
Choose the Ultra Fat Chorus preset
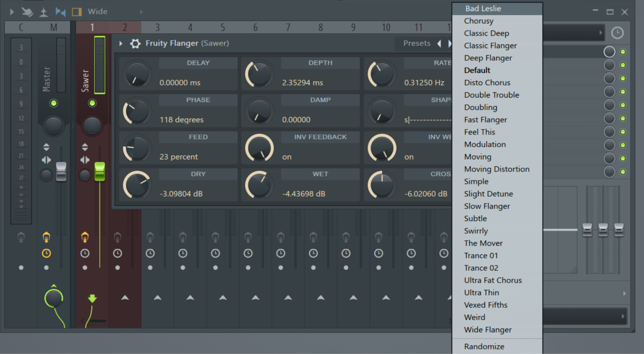click(x=493, y=280)
